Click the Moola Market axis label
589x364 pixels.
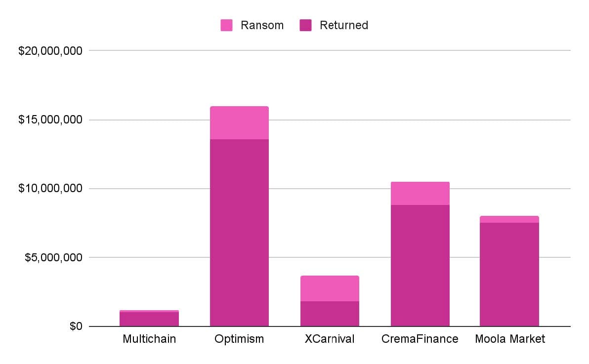tap(509, 339)
